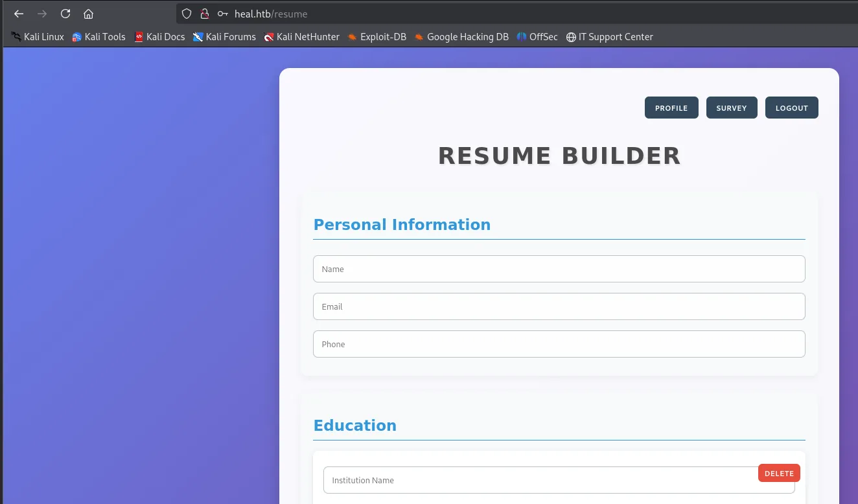Select the heal.htb/resume address bar URL
This screenshot has width=858, height=504.
[271, 14]
